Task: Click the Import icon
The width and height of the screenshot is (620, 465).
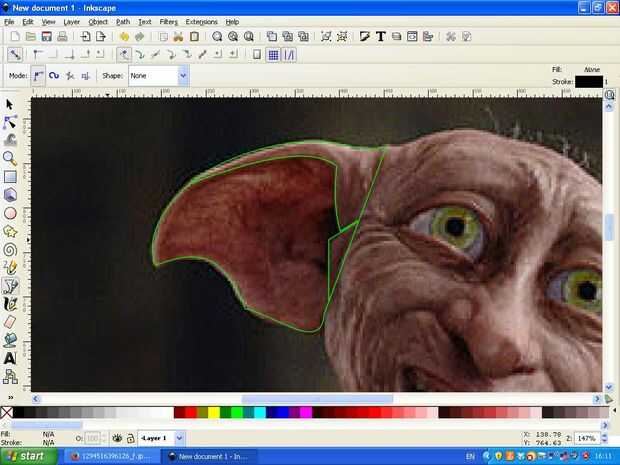Action: point(85,37)
